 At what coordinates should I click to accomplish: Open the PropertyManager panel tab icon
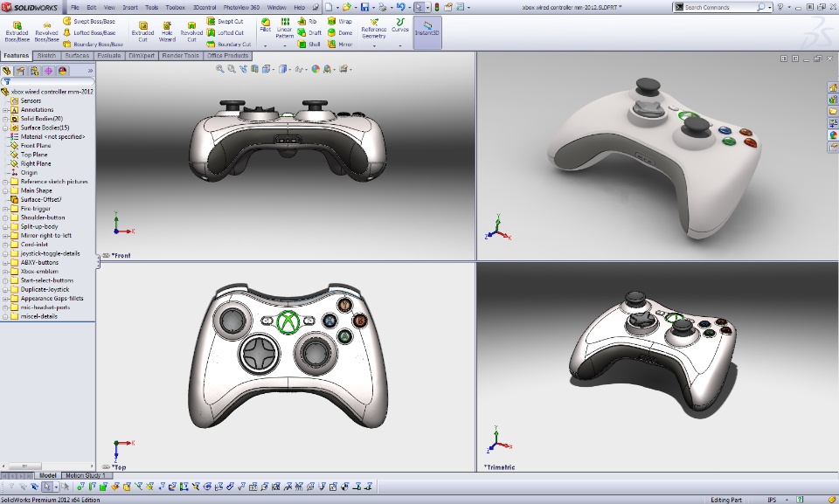click(x=20, y=71)
